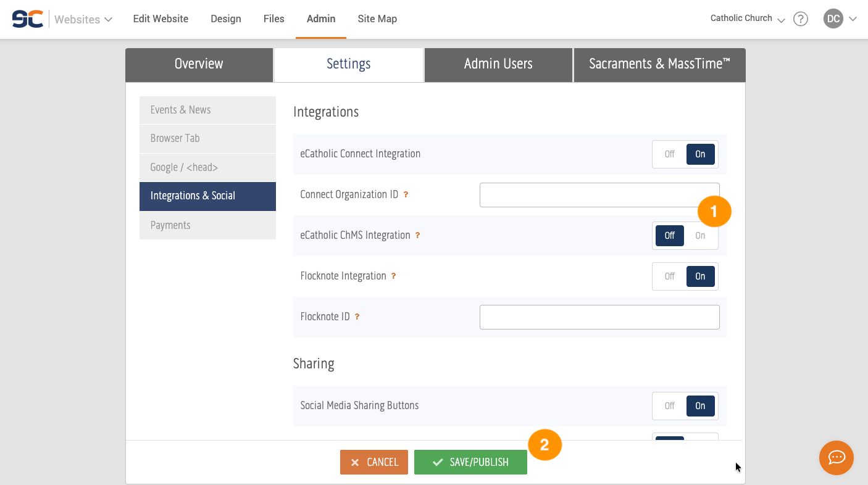Click the eCatholic Connect Integration label
The height and width of the screenshot is (485, 868).
click(361, 154)
